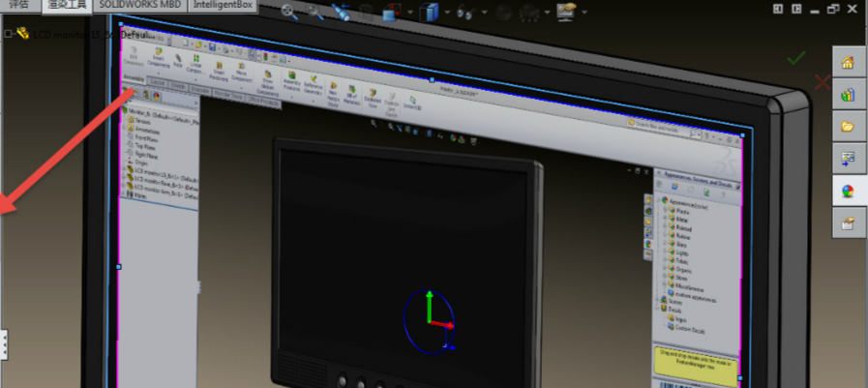
Task: Click the Zoom to Area magnifier icon
Action: (x=317, y=12)
